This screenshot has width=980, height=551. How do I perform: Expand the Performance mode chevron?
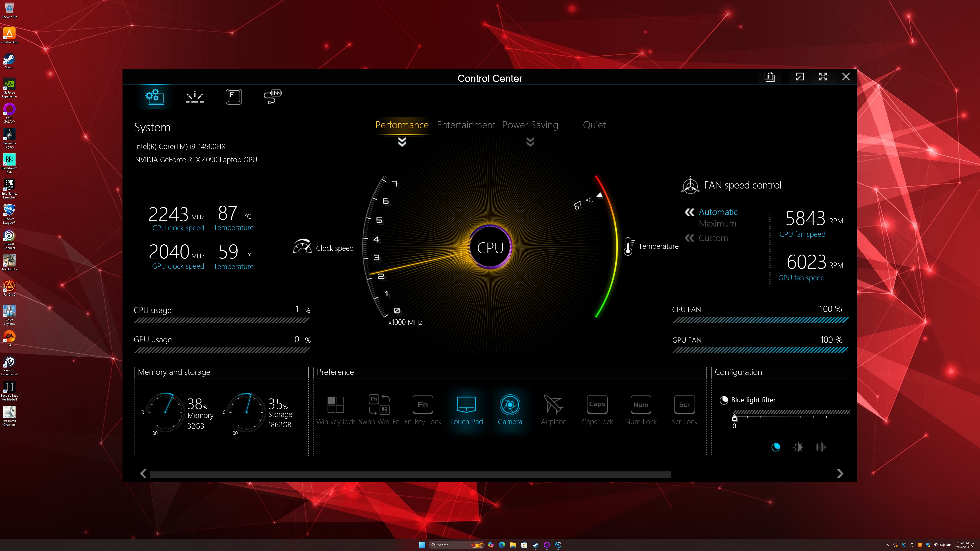click(x=402, y=141)
